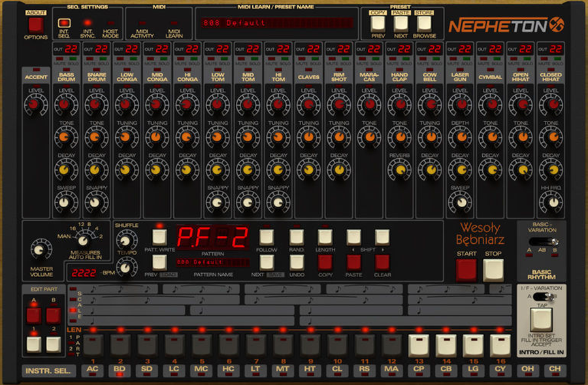Screen dimensions: 588x385
Task: Click the preset STORE label
Action: click(x=424, y=12)
